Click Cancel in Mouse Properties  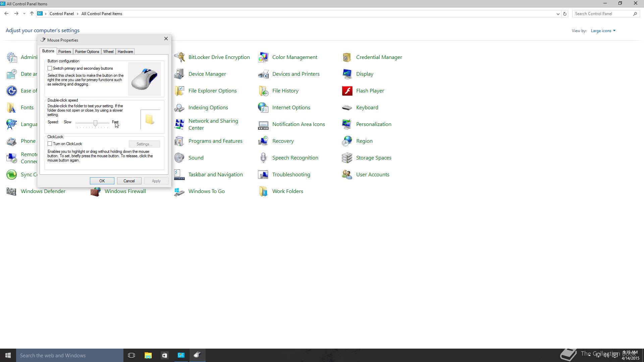pos(129,181)
